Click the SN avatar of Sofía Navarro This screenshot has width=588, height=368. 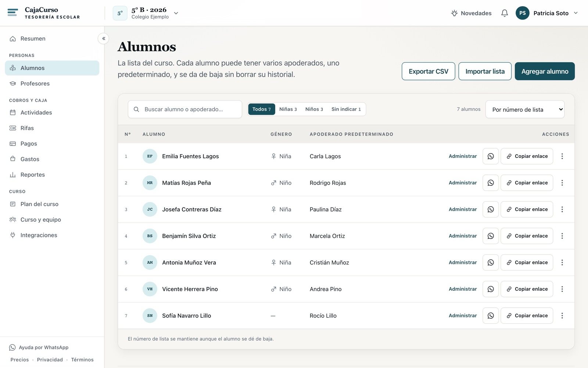(x=150, y=315)
